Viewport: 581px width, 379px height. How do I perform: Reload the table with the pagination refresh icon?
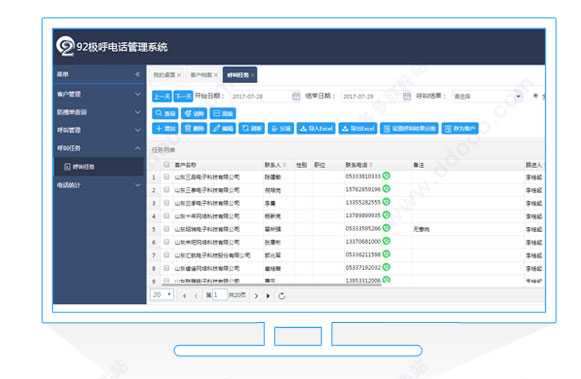point(282,296)
